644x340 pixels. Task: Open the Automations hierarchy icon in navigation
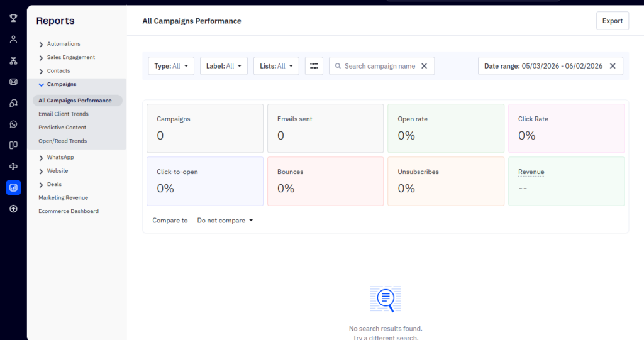(14, 61)
